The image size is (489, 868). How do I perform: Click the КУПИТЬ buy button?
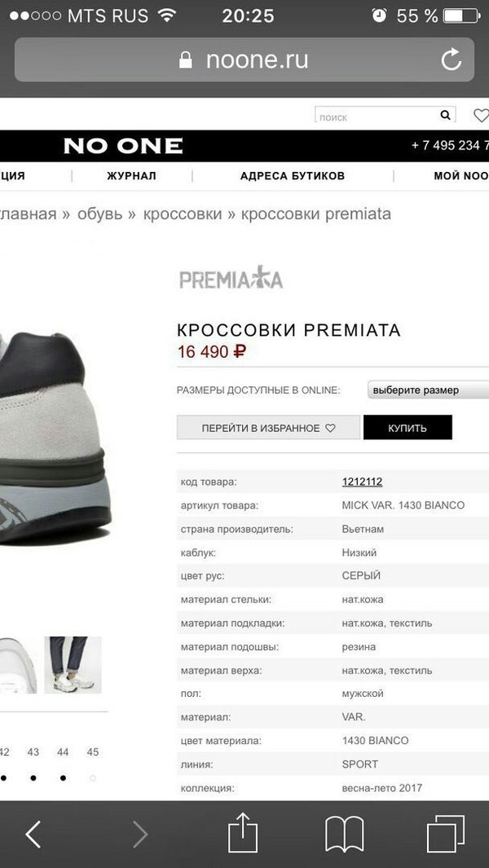click(407, 427)
